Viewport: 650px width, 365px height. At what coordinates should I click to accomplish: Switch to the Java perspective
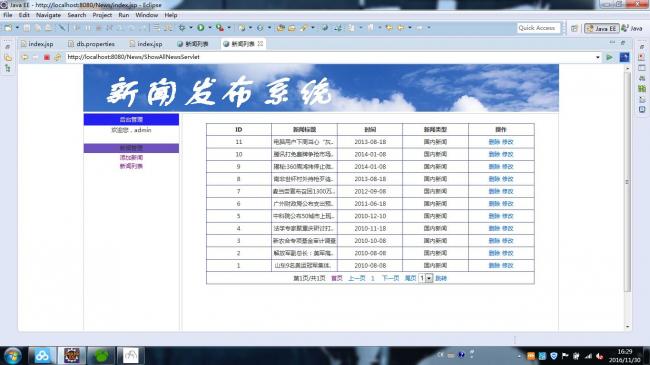pos(632,28)
